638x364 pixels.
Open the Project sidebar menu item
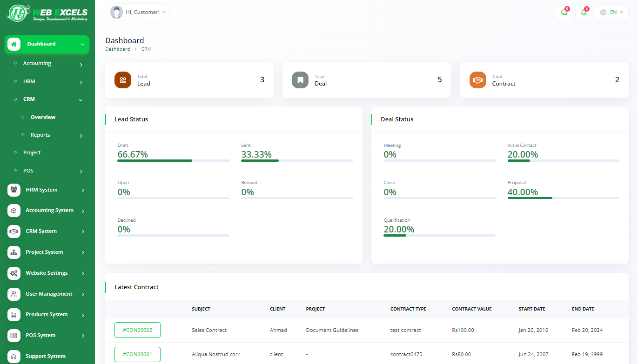coord(32,152)
